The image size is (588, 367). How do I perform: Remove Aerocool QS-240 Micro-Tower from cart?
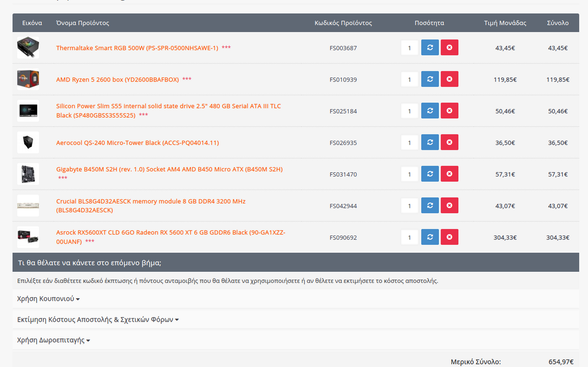point(449,142)
